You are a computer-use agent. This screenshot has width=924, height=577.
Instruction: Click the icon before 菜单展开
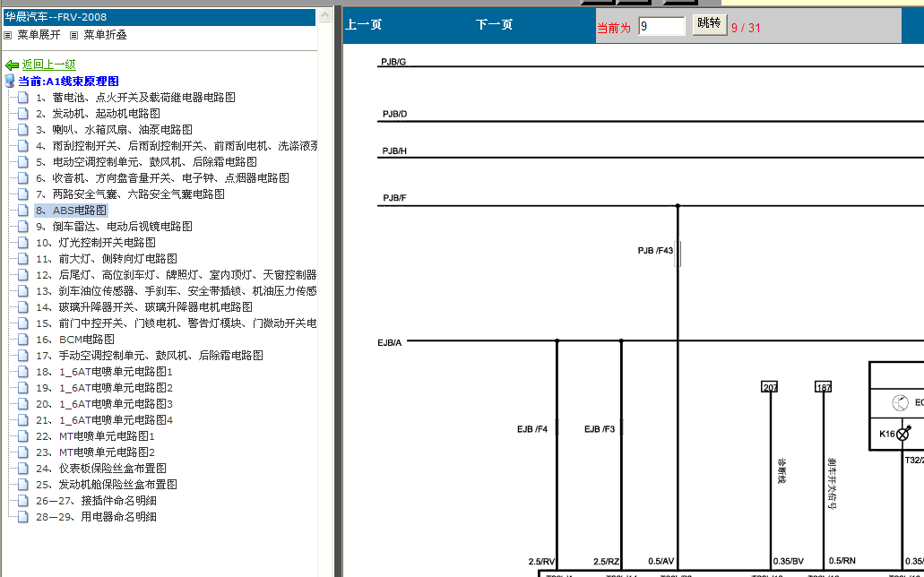point(8,35)
